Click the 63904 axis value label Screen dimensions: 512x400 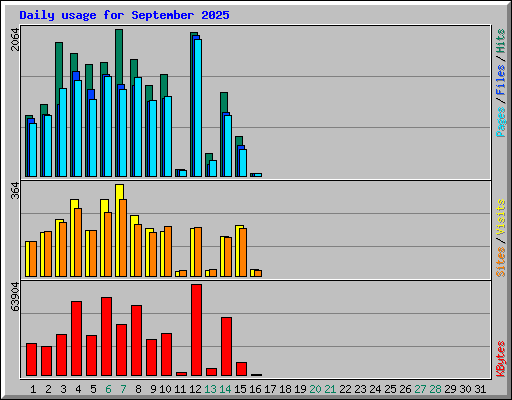tap(15, 297)
